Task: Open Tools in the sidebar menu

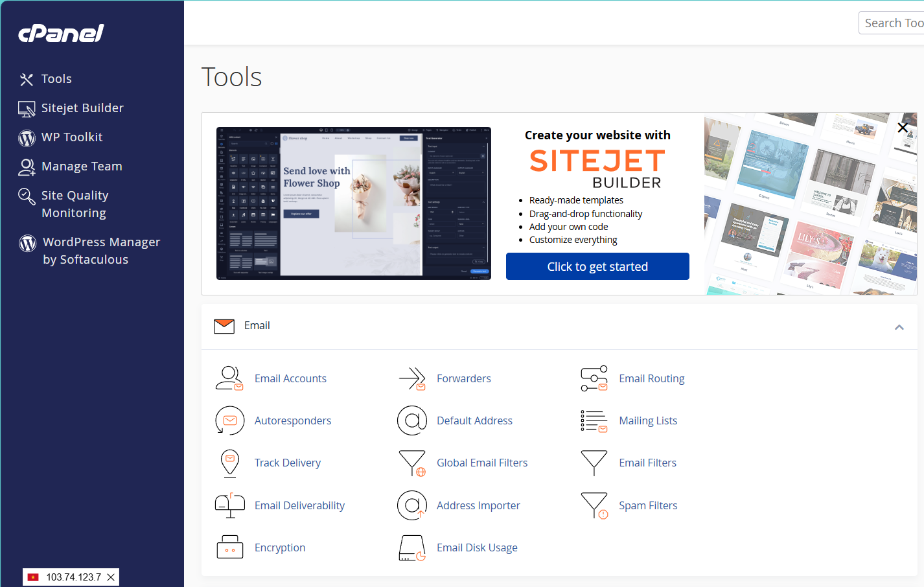Action: [56, 79]
